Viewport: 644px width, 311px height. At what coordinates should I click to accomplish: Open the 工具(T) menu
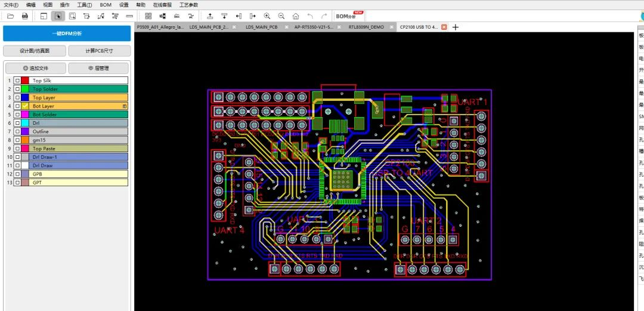point(84,5)
